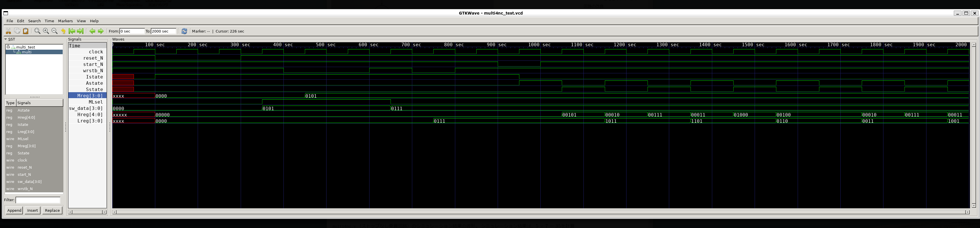The image size is (980, 228).
Task: Select the highlighted Mreg[3:0] trace name
Action: coord(87,96)
